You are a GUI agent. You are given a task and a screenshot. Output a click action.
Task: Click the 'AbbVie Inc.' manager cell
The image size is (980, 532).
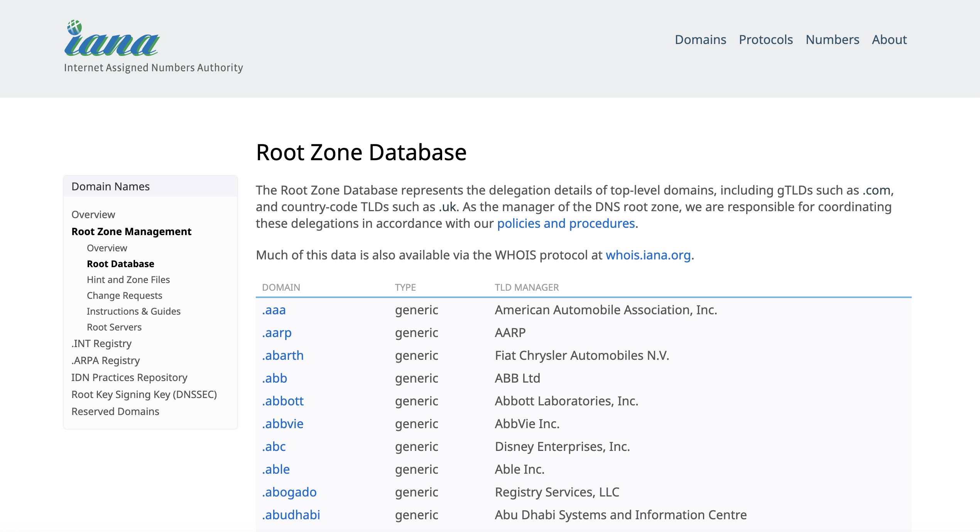[527, 424]
